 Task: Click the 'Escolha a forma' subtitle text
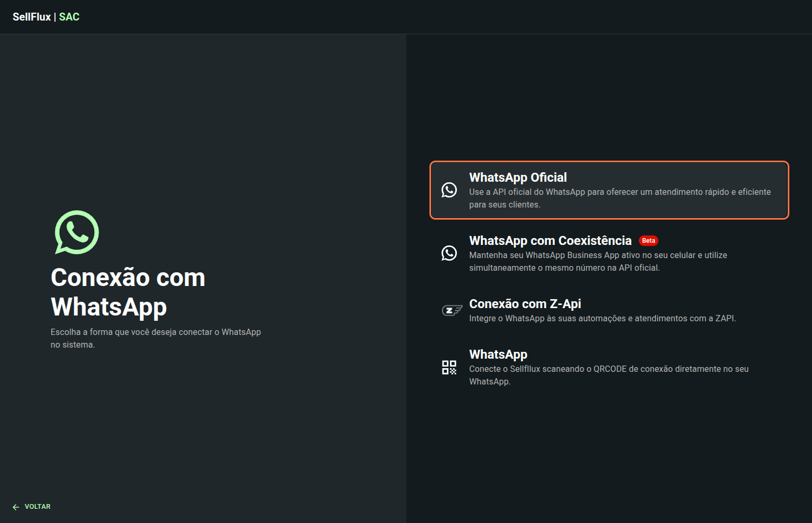click(x=155, y=338)
